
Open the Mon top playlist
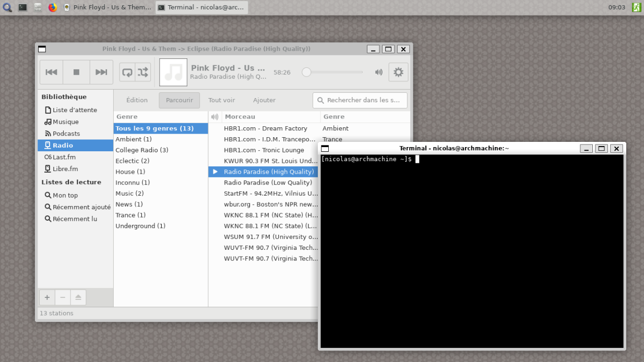pyautogui.click(x=75, y=196)
